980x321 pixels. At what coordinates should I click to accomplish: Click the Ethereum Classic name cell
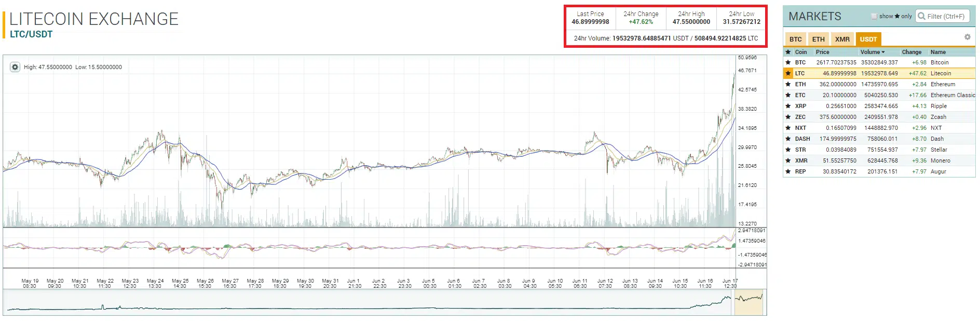click(x=952, y=95)
